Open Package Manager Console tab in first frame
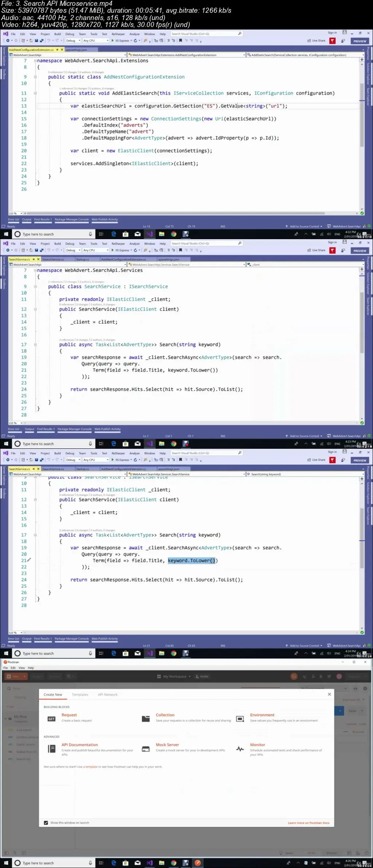Screen dimensions: 373x868 coord(72,219)
